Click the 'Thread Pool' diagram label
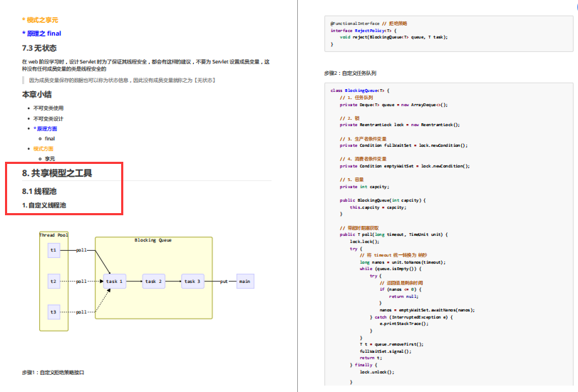Image resolution: width=578 pixels, height=392 pixels. [x=54, y=235]
